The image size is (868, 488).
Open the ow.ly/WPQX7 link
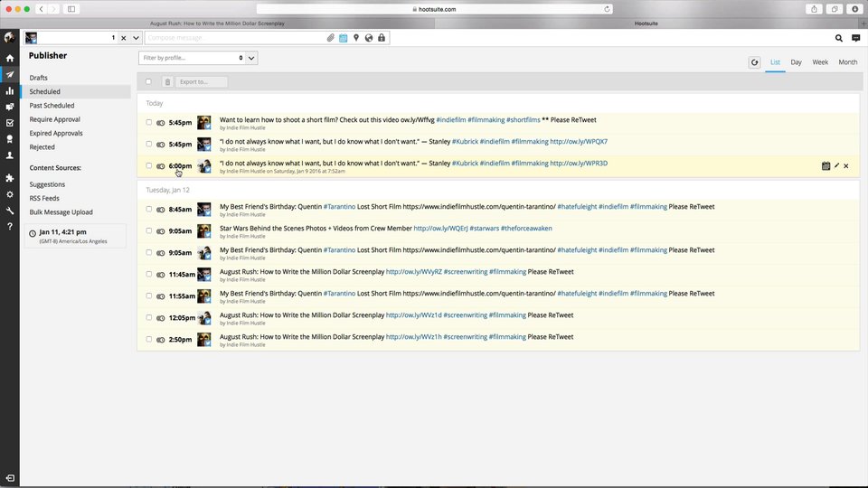click(579, 142)
